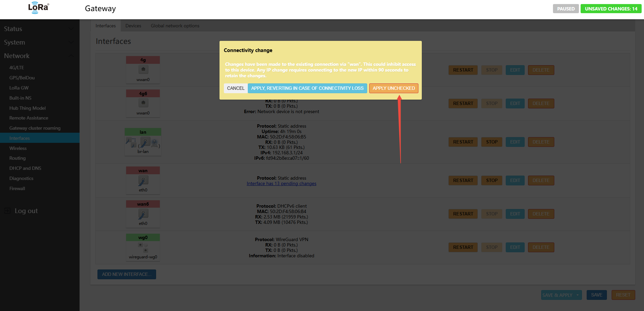The width and height of the screenshot is (644, 311).
Task: Switch to the Devices tab
Action: click(x=133, y=26)
